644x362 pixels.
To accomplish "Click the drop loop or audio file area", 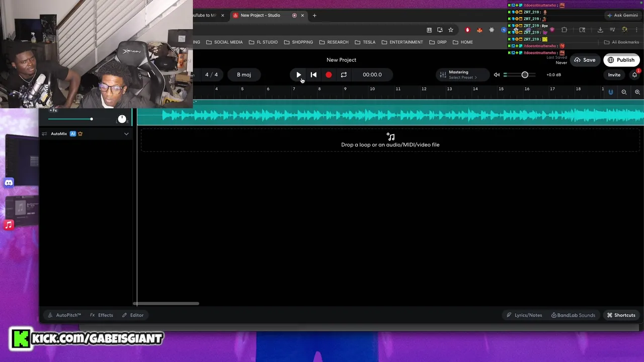I will pos(390,140).
